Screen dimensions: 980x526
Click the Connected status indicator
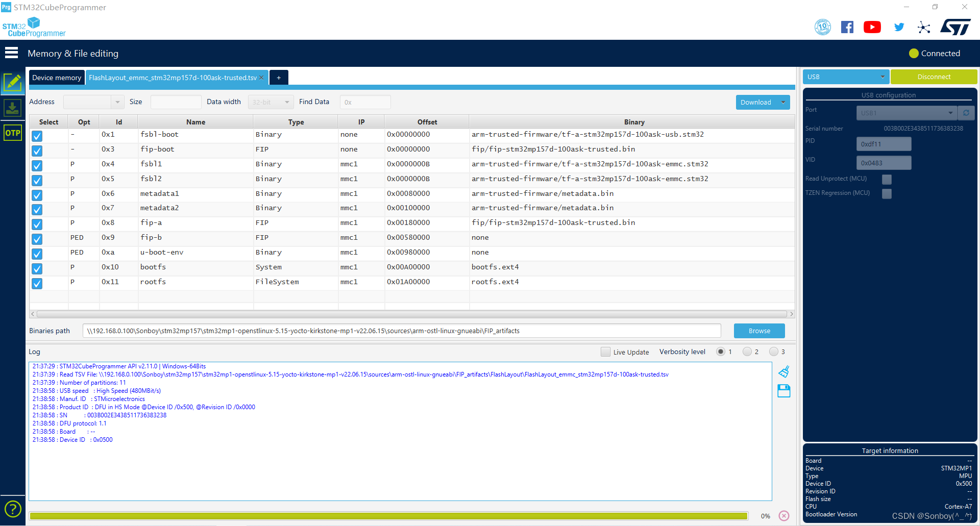934,53
